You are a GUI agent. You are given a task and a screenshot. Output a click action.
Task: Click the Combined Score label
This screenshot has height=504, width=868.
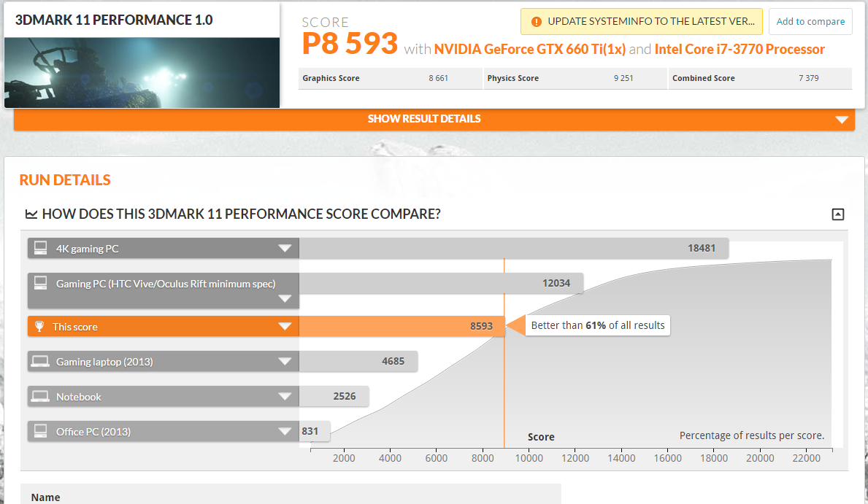coord(703,79)
